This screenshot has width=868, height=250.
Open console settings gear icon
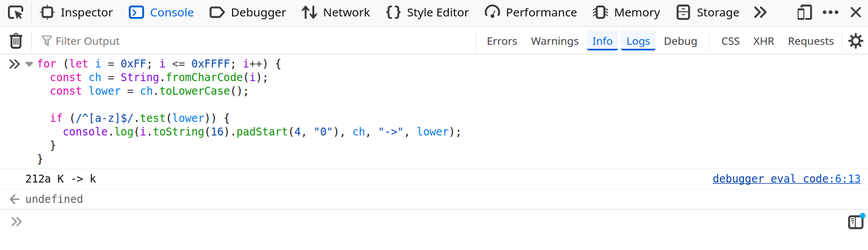[x=855, y=41]
